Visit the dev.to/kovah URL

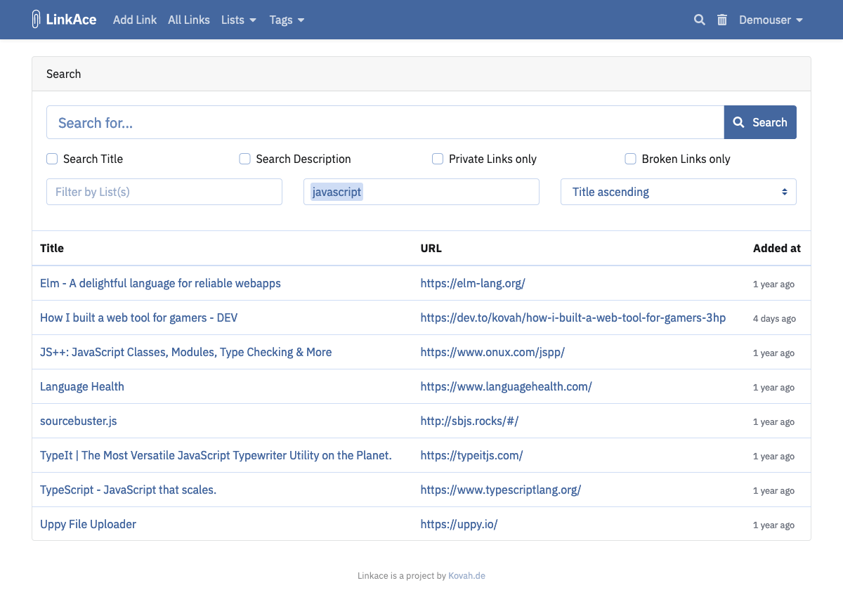pyautogui.click(x=573, y=317)
